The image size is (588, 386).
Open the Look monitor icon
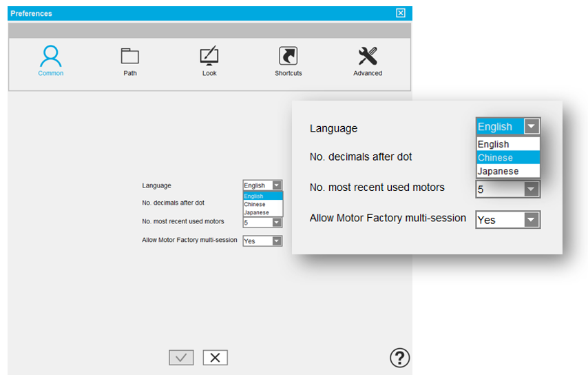pos(209,57)
